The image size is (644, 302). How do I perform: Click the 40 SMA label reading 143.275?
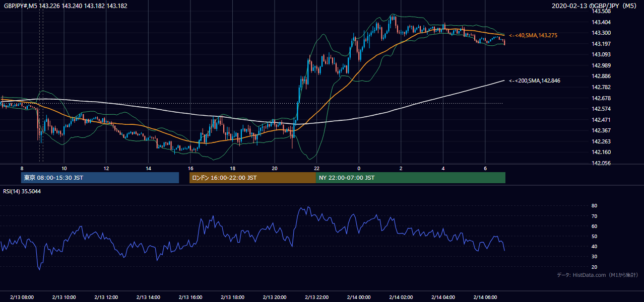pos(533,35)
